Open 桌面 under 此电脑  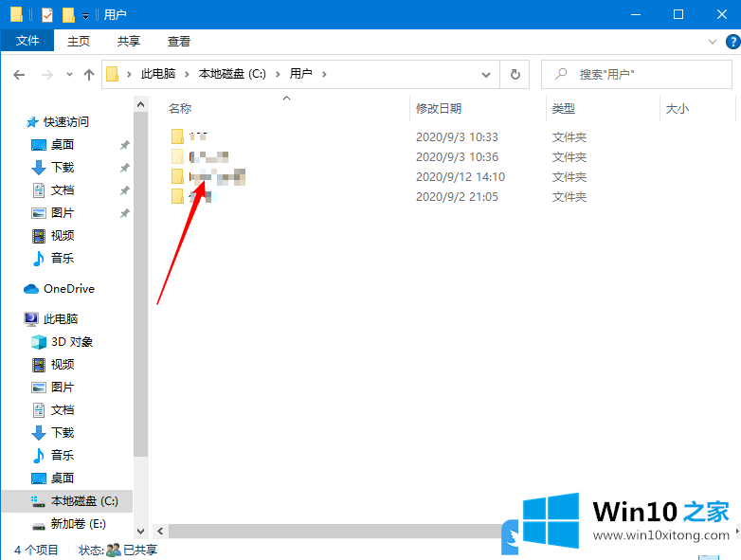coord(63,478)
